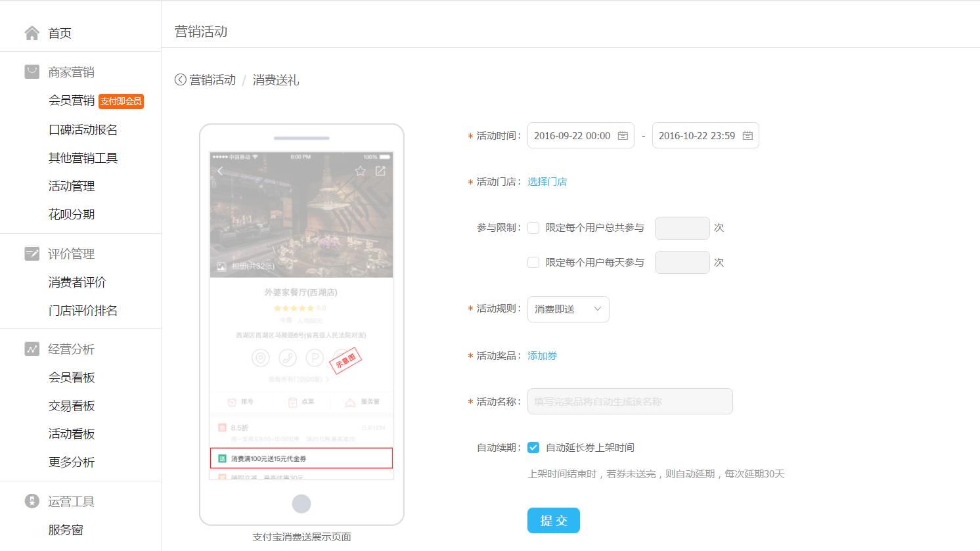Click the daily participation count input
980x551 pixels.
coord(682,262)
